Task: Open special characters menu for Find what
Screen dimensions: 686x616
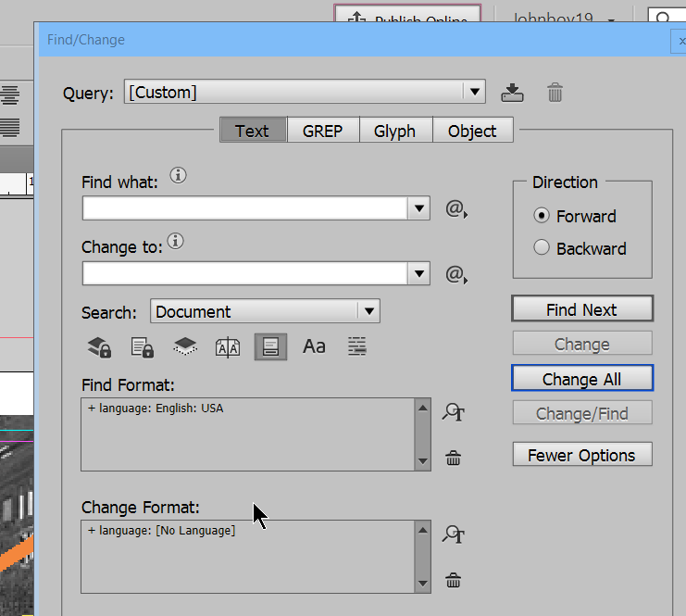Action: (456, 208)
